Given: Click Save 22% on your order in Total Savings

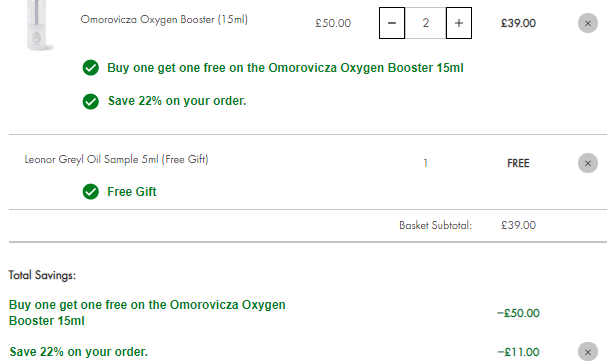Looking at the screenshot, I should pyautogui.click(x=79, y=352).
